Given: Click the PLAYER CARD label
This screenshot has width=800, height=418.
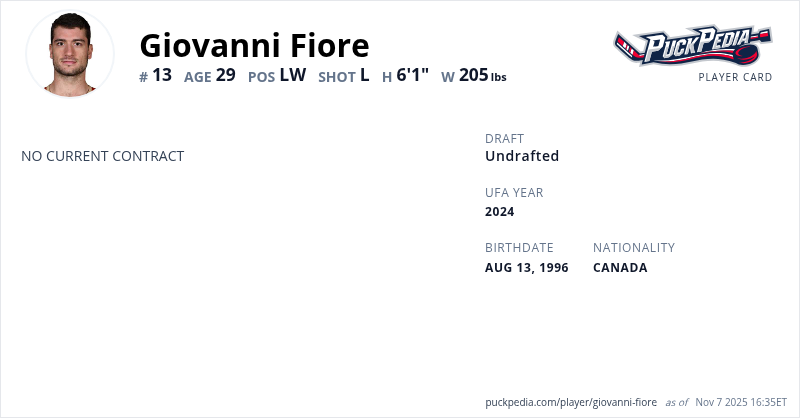Looking at the screenshot, I should (x=735, y=77).
